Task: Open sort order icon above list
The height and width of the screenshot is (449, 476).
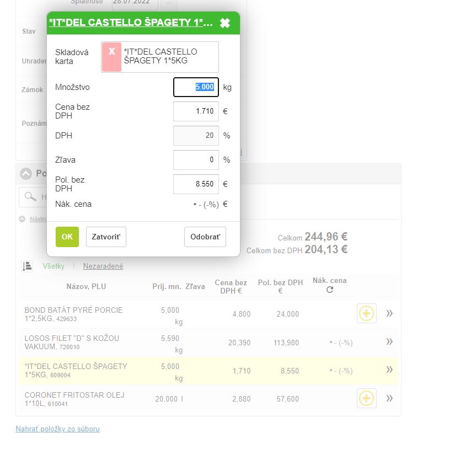Action: click(x=27, y=266)
